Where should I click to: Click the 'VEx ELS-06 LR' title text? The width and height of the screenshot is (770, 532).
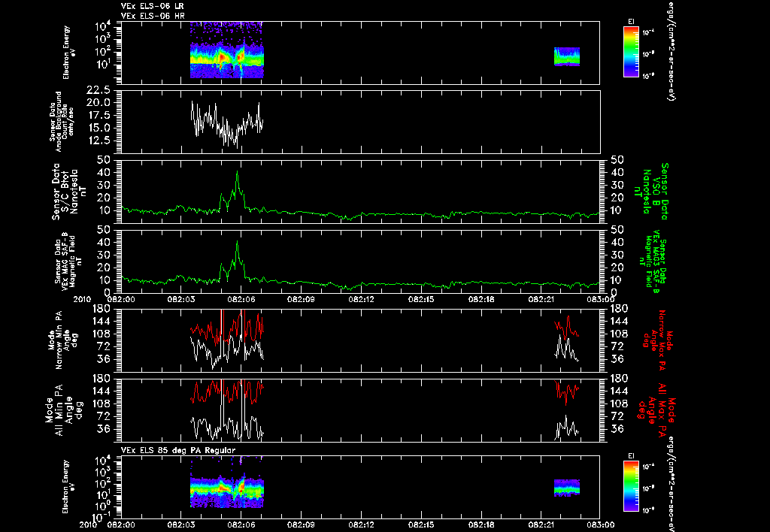[152, 6]
